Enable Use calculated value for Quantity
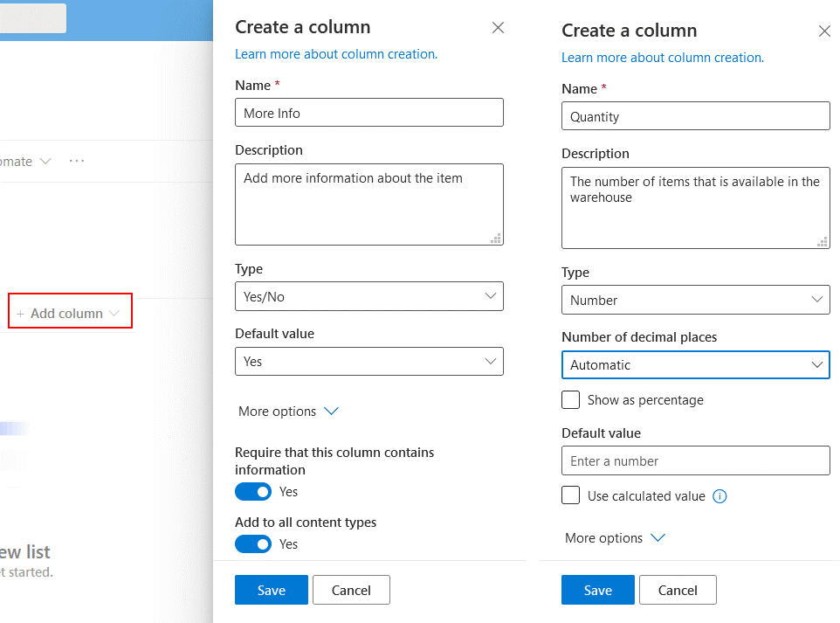The height and width of the screenshot is (623, 840). pos(570,495)
